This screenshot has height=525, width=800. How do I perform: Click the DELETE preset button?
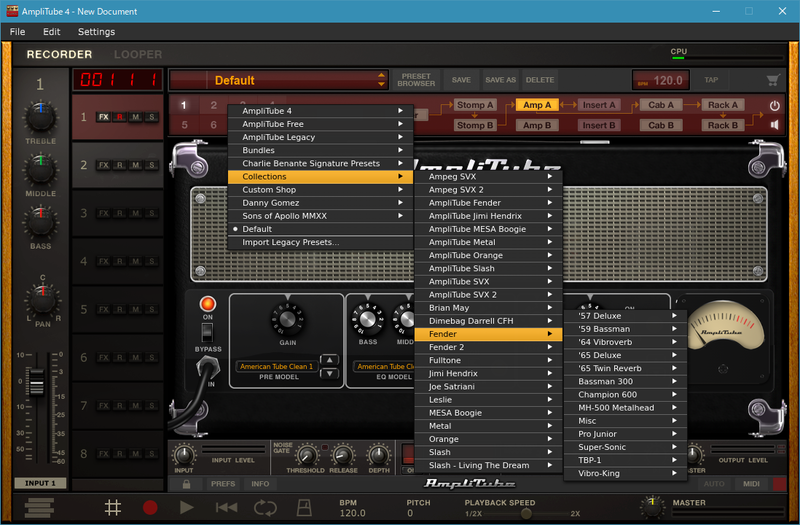pyautogui.click(x=540, y=80)
